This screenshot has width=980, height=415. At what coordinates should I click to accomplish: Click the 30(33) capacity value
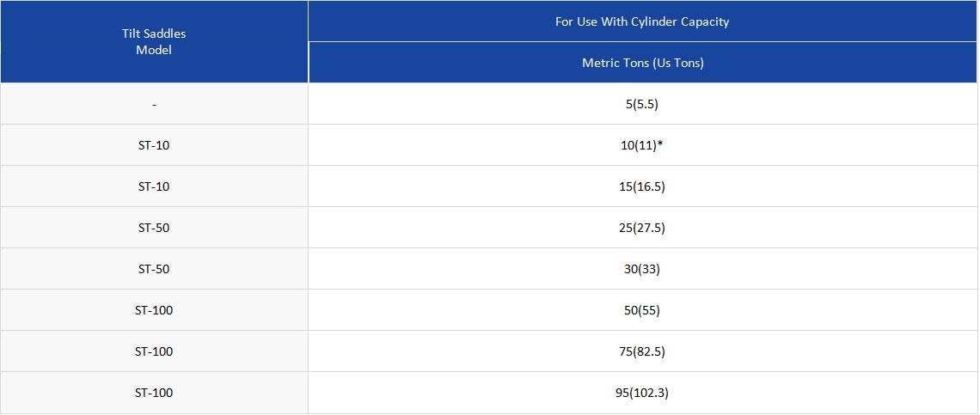coord(642,269)
